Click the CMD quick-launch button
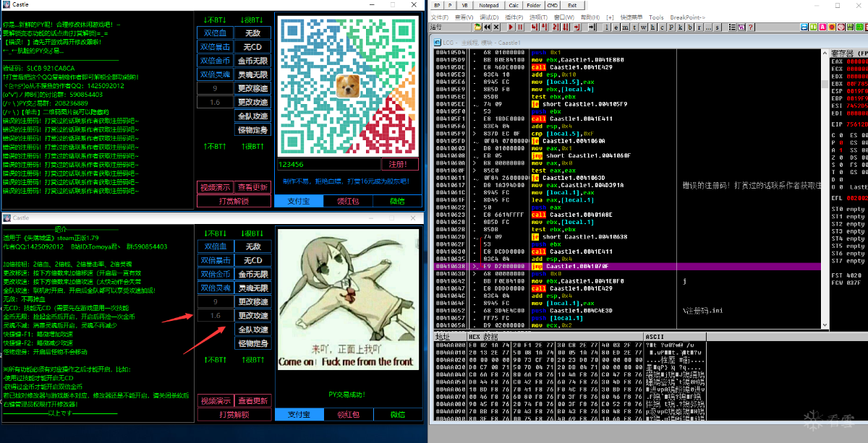Screen dimensions: 868x443 551,5
